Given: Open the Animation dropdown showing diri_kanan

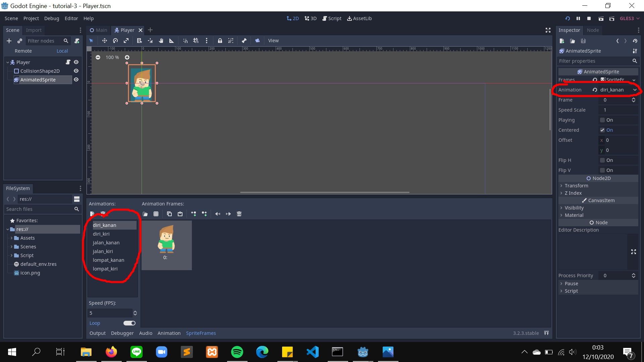Looking at the screenshot, I should [x=618, y=90].
